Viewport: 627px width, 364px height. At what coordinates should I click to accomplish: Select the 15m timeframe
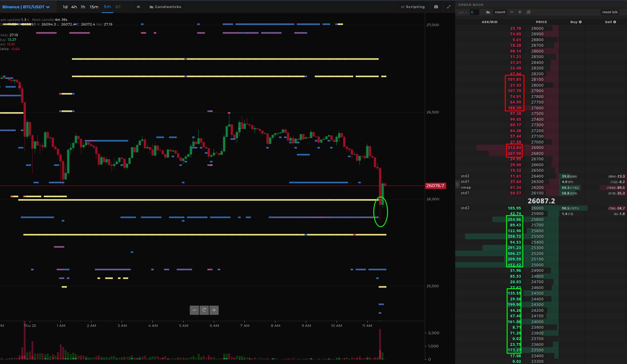[x=94, y=7]
